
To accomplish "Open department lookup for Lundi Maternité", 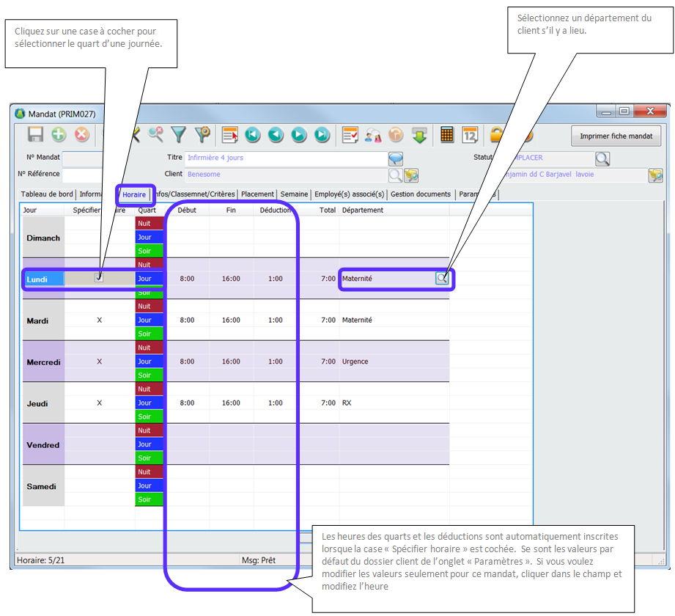I will 442,278.
